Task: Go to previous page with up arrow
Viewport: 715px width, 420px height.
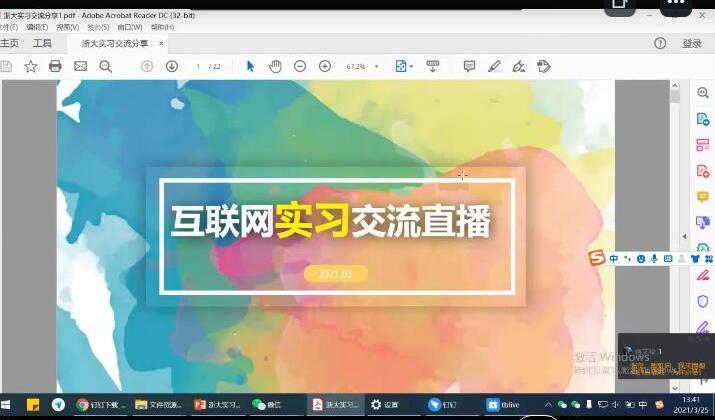Action: click(x=147, y=66)
